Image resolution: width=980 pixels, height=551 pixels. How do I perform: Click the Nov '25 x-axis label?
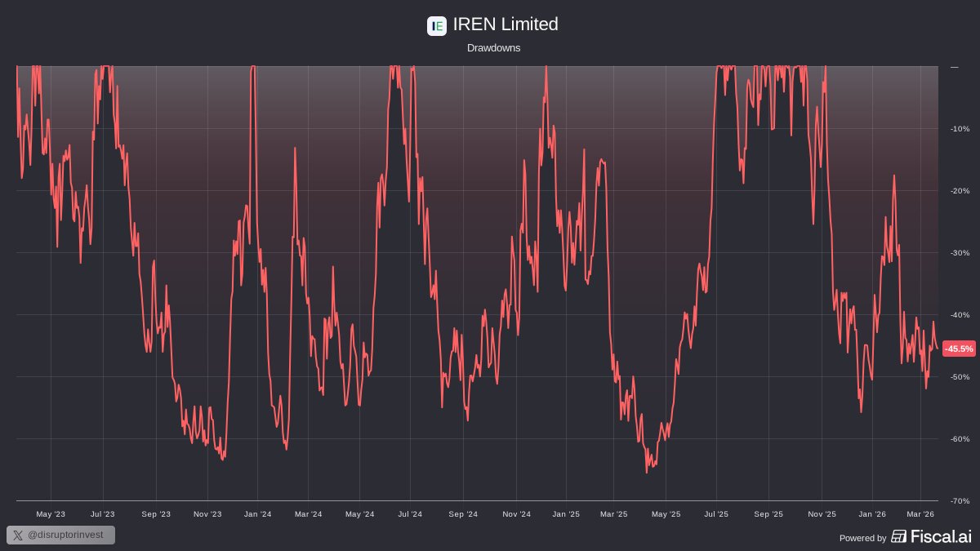(x=822, y=514)
